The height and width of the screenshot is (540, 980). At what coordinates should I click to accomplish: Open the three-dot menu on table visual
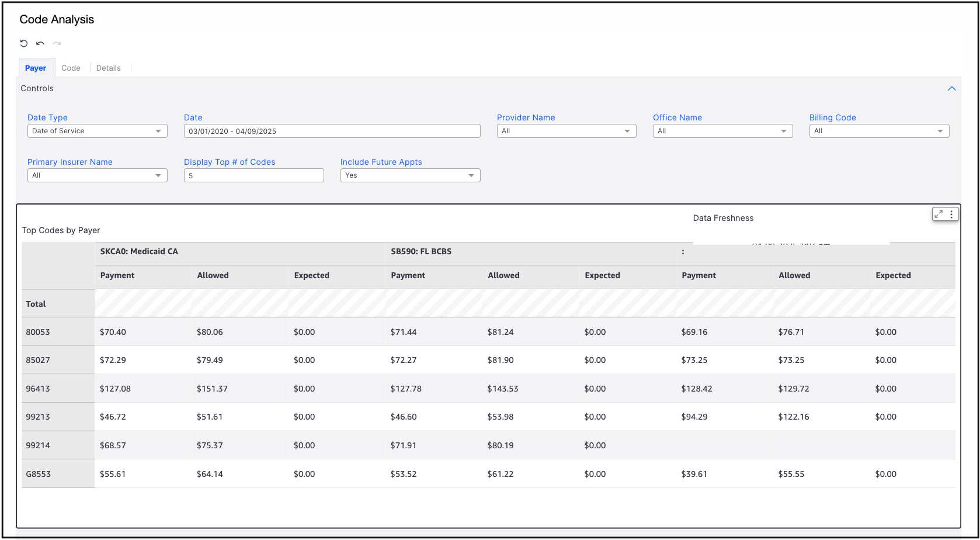(951, 214)
